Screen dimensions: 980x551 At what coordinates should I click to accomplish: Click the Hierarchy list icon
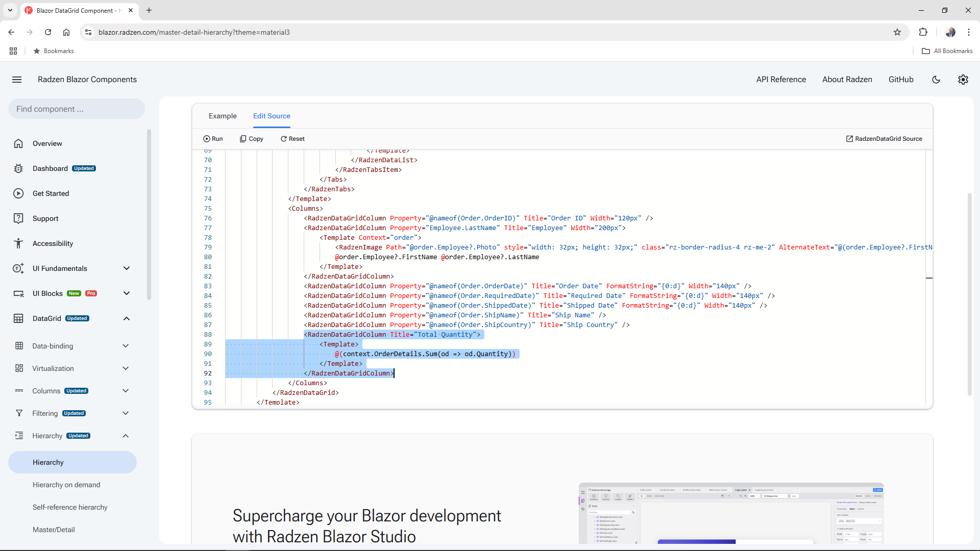[19, 436]
